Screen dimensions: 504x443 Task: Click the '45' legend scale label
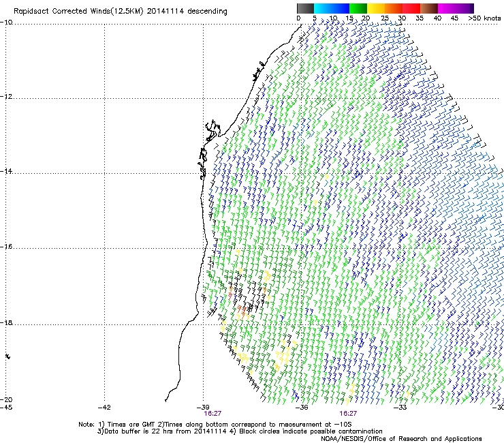pos(454,18)
